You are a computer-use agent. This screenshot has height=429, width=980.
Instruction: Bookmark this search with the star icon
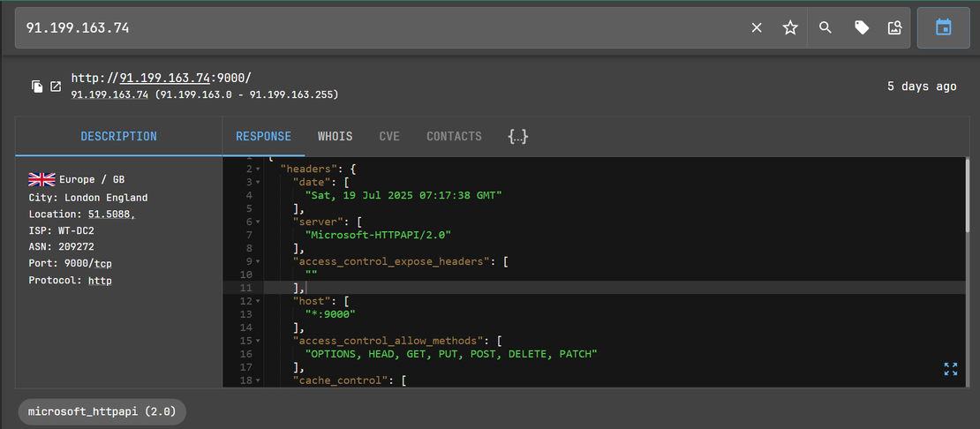tap(790, 28)
